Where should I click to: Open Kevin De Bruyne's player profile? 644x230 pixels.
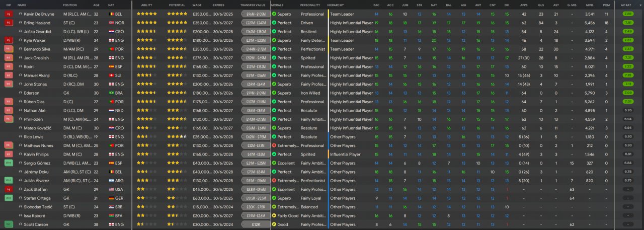[x=40, y=14]
